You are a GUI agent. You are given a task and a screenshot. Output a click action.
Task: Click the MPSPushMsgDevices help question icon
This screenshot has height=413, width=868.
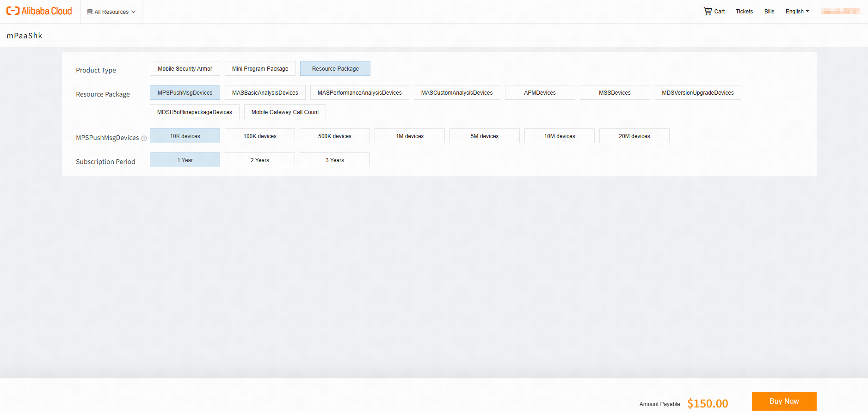(144, 138)
